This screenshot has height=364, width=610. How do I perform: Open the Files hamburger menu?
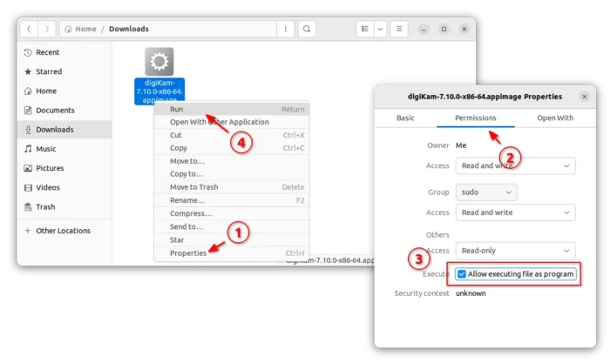coord(399,29)
